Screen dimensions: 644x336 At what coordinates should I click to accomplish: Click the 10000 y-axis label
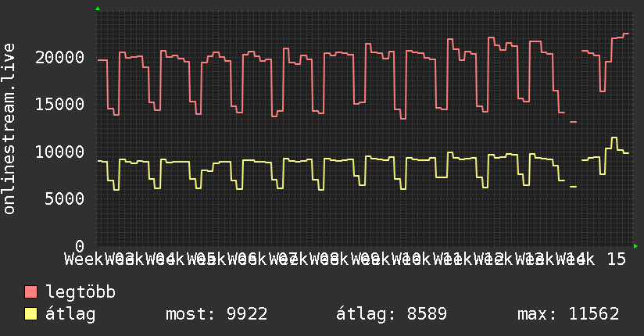click(x=60, y=152)
